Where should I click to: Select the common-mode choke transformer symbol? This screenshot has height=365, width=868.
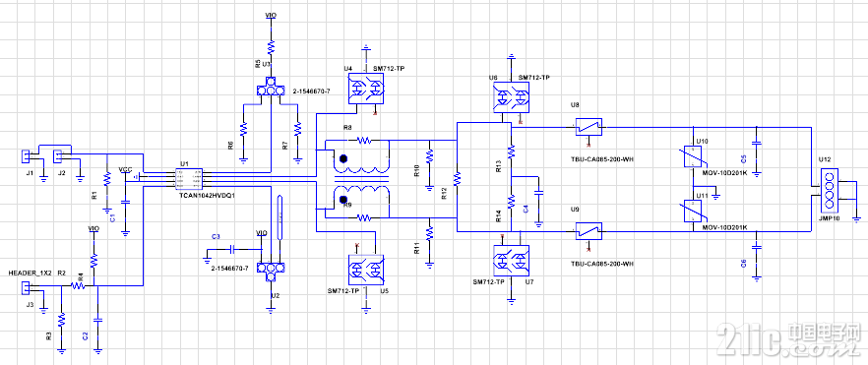361,179
